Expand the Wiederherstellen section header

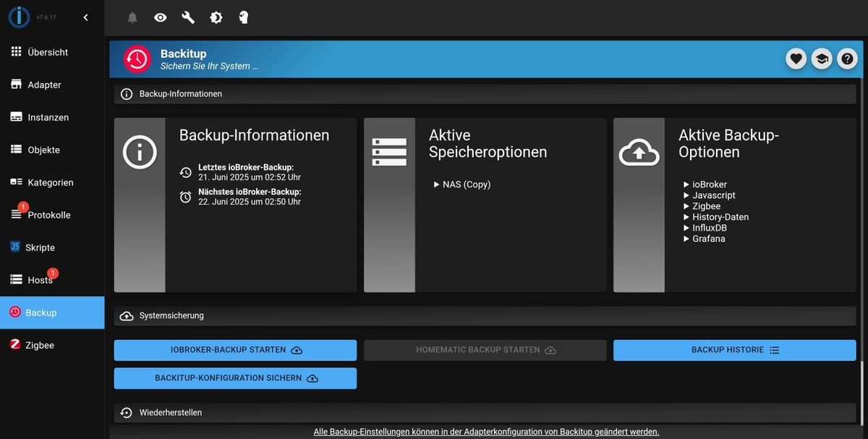485,413
